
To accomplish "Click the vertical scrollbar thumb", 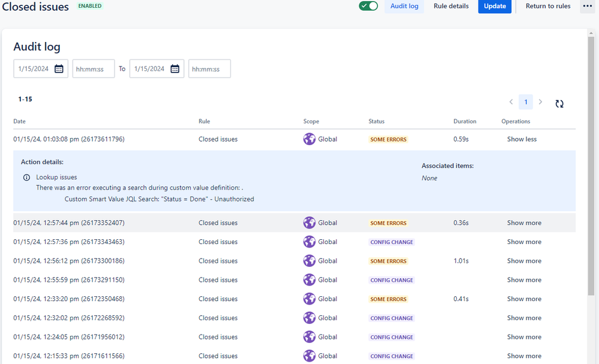I will (x=591, y=166).
